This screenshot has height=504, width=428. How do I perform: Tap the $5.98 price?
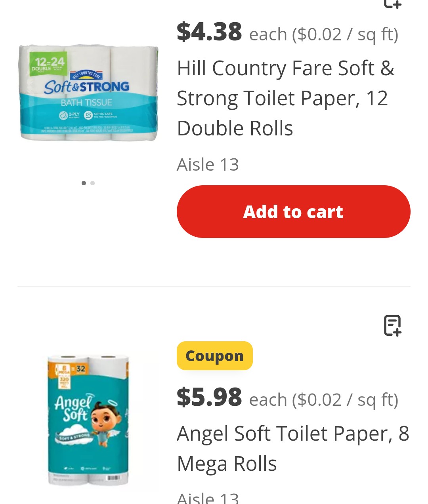209,397
